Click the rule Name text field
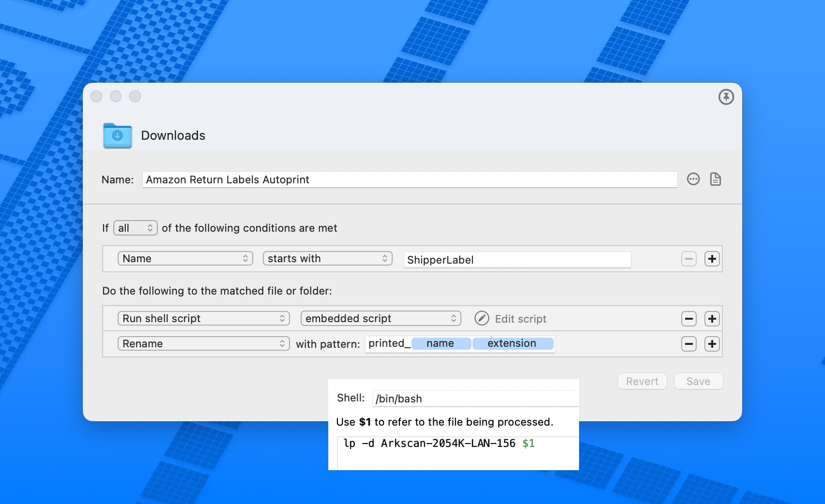This screenshot has height=504, width=825. [409, 180]
